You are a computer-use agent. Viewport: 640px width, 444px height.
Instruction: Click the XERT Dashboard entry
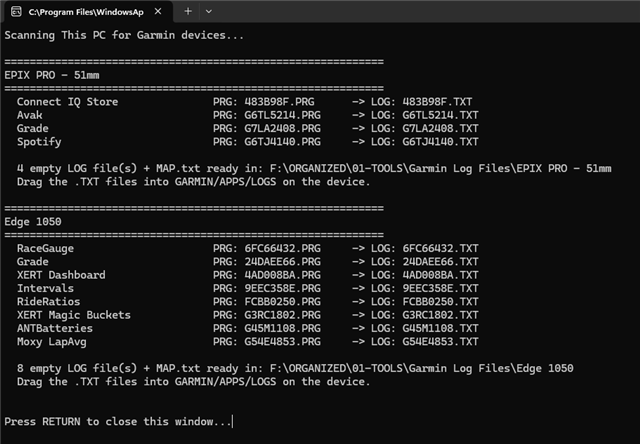(x=61, y=275)
